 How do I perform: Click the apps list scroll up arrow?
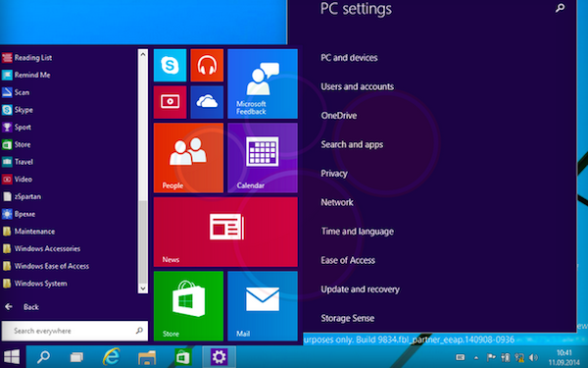(x=142, y=54)
